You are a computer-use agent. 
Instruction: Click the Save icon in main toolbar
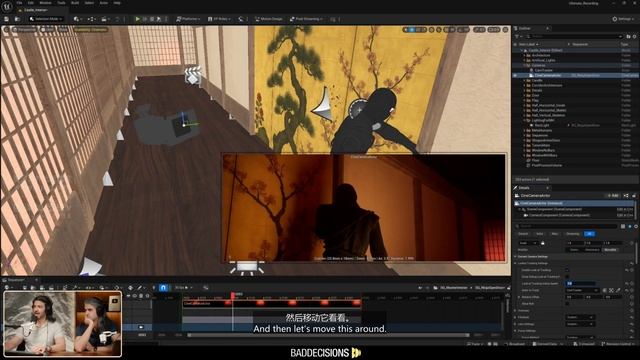[x=7, y=19]
